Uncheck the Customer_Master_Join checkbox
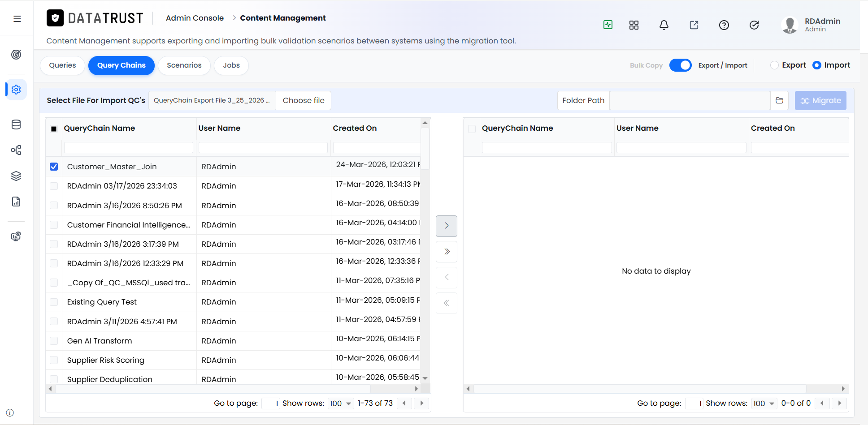 [x=54, y=167]
